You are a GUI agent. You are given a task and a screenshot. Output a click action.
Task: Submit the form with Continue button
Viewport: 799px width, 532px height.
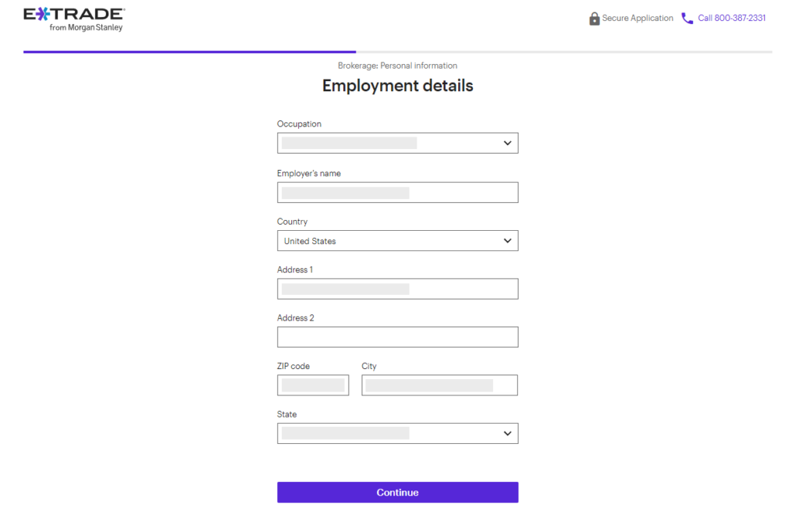pyautogui.click(x=397, y=493)
